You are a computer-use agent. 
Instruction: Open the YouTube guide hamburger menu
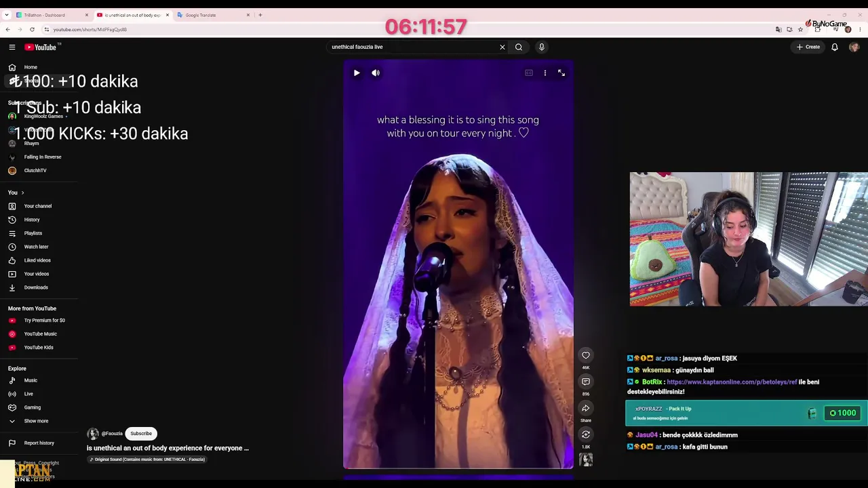[x=12, y=47]
